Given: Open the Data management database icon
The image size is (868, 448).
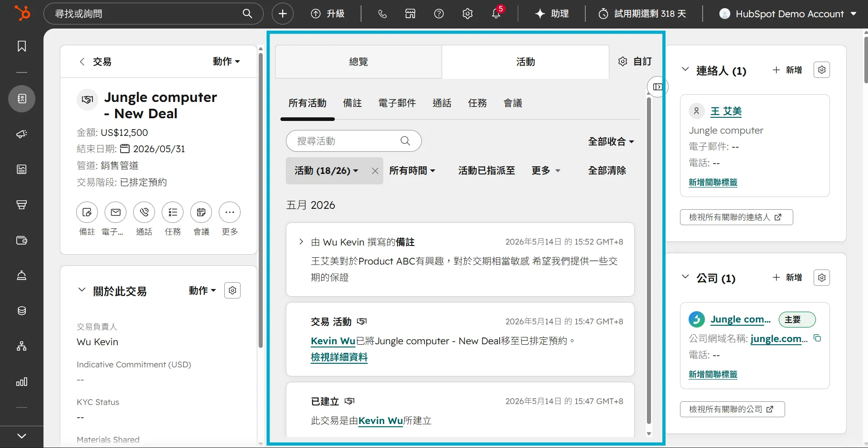Looking at the screenshot, I should tap(22, 311).
